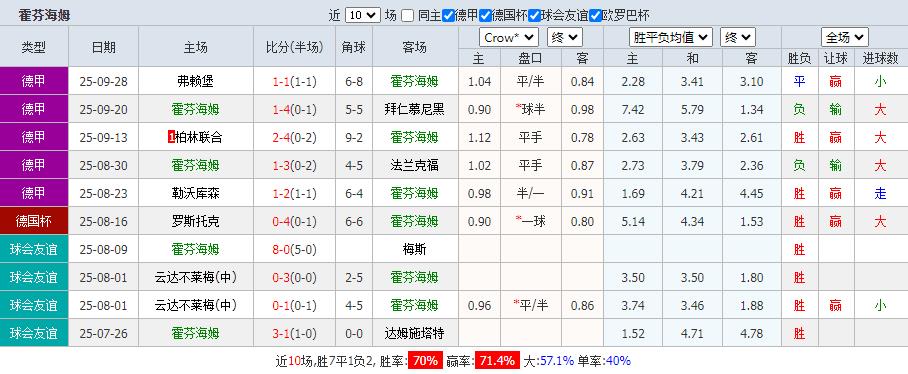Click the 40% odd rate value
The image size is (908, 374).
point(618,361)
